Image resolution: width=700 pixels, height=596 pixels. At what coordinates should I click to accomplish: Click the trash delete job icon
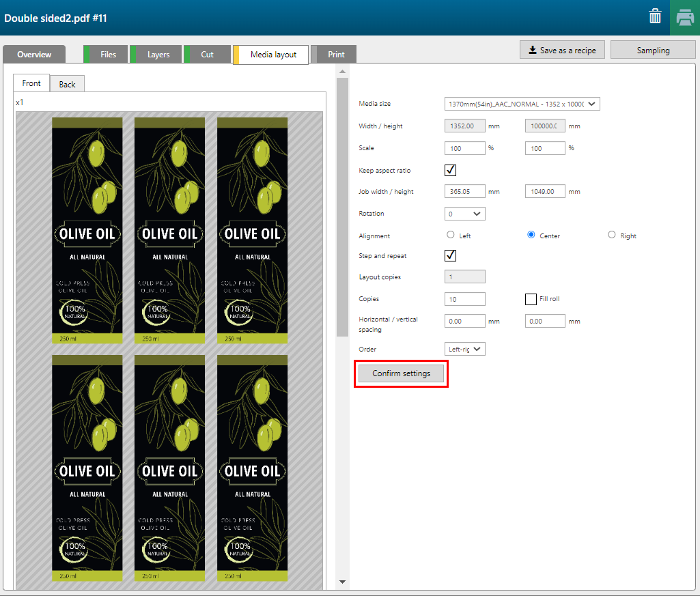pos(654,17)
